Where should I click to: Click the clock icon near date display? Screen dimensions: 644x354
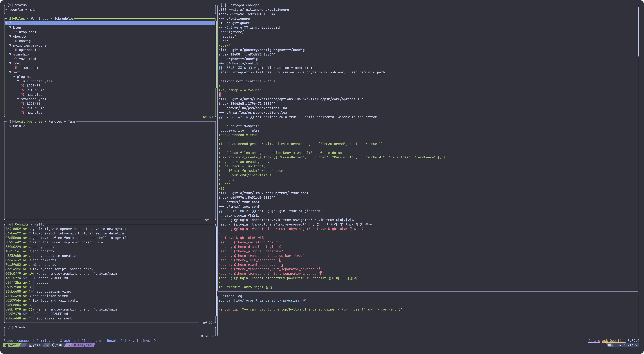(609, 345)
